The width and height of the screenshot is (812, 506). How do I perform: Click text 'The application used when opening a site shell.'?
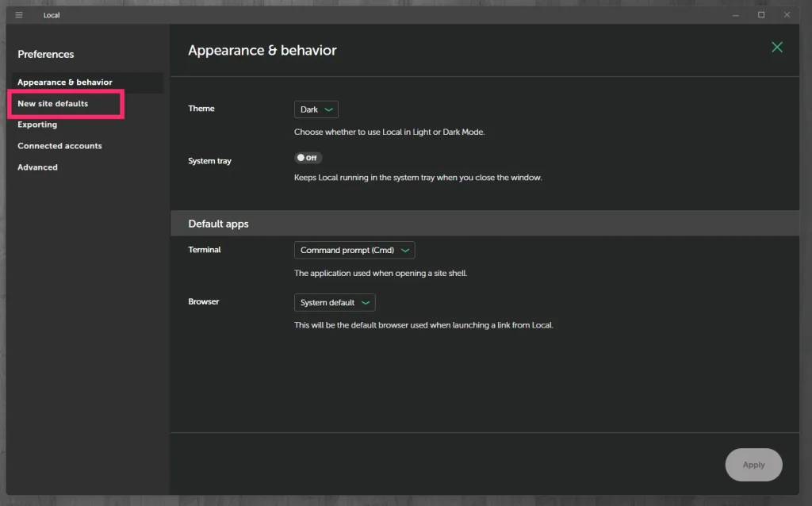coord(381,273)
